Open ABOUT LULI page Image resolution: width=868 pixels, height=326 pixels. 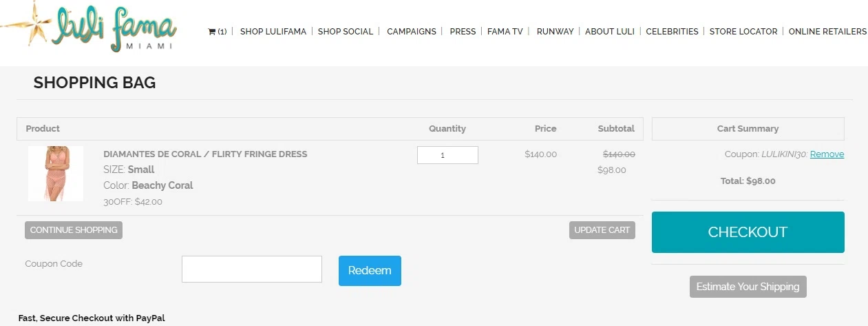click(610, 32)
